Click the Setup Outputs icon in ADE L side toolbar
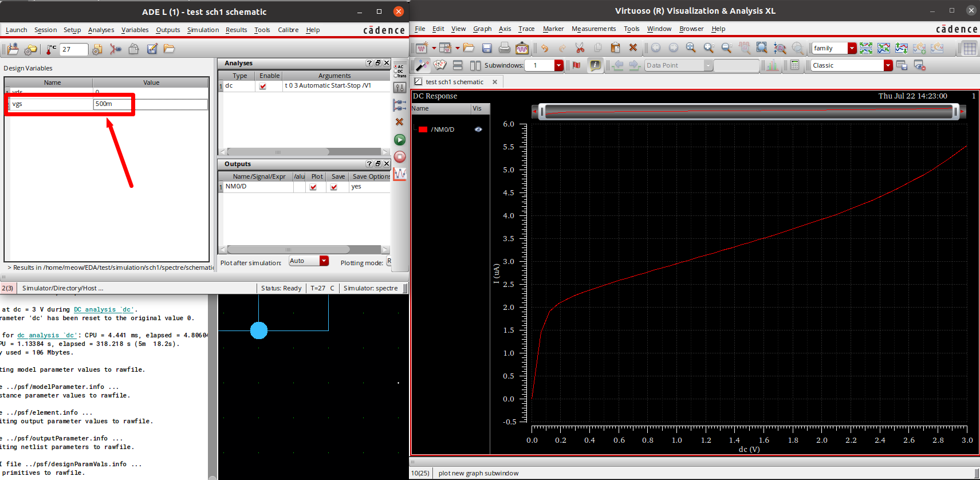The image size is (980, 480). (400, 105)
